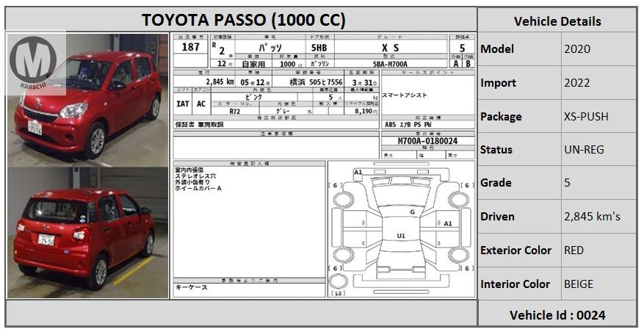This screenshot has width=644, height=335.
Task: Click the 5BA-M700A model code
Action: (x=390, y=64)
